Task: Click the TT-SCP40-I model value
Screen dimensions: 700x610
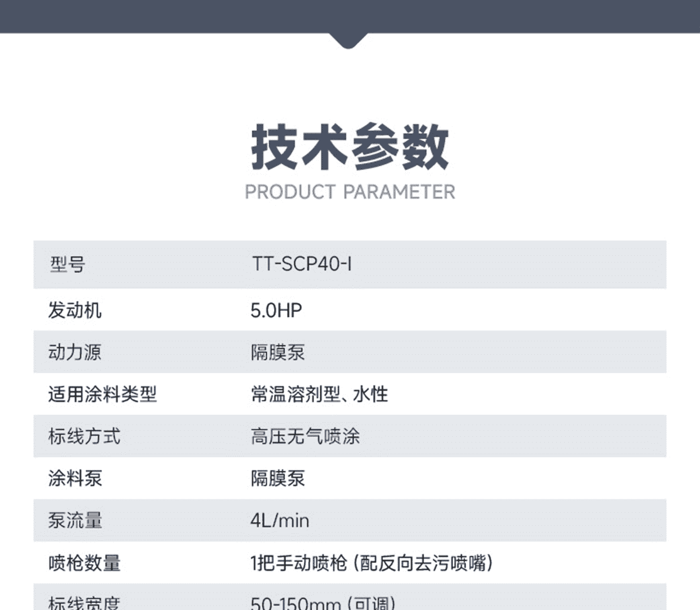Action: click(302, 264)
